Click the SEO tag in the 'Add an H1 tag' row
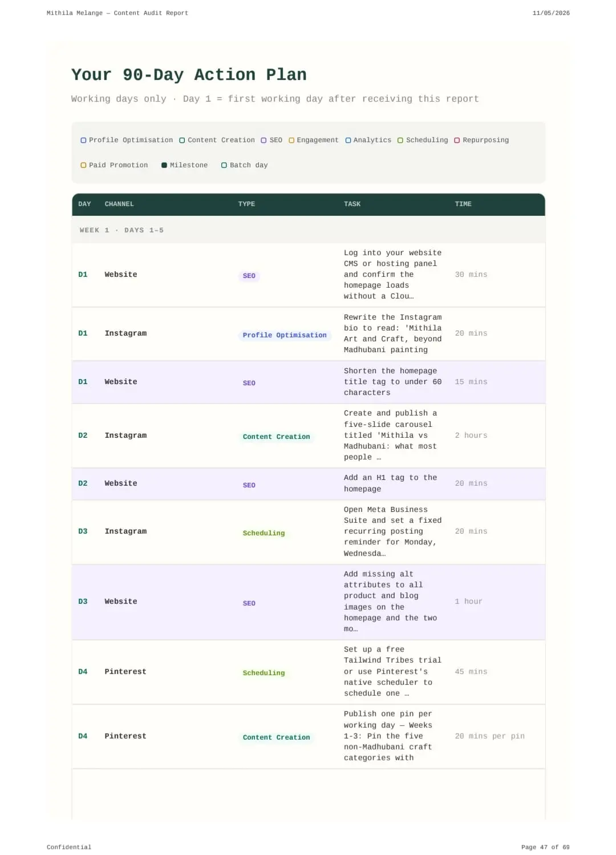This screenshot has height=855, width=616. click(x=249, y=486)
